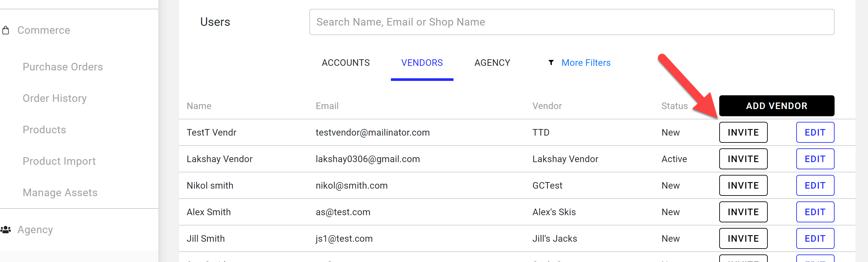This screenshot has height=262, width=868.
Task: Open Manage Assets section
Action: [60, 193]
